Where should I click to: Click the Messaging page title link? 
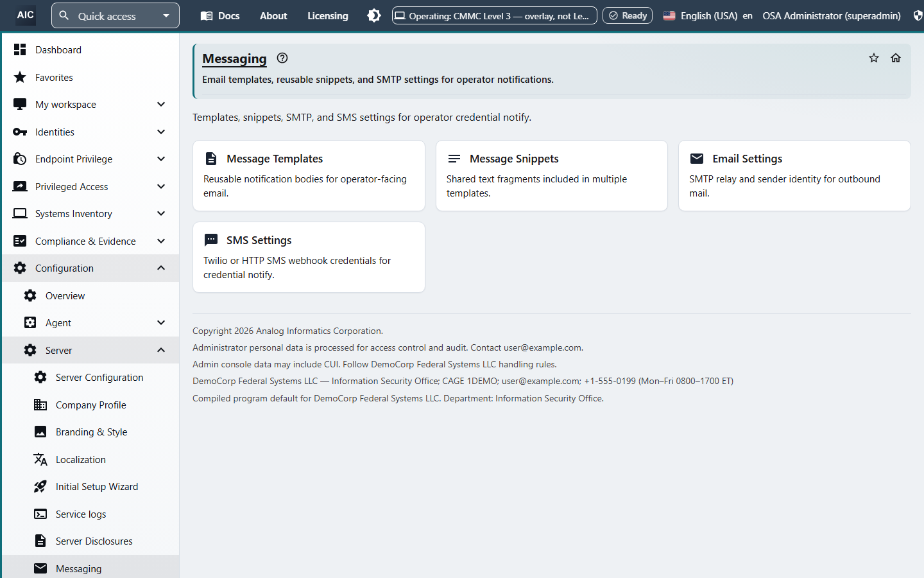[x=234, y=58]
